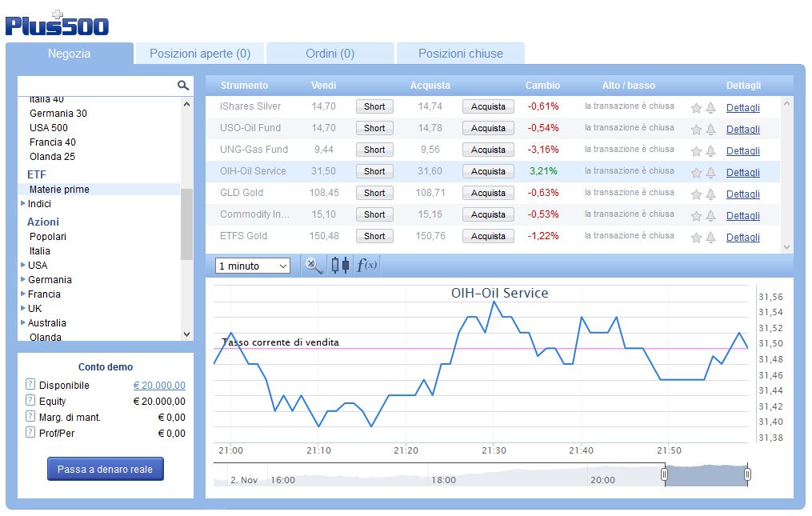This screenshot has width=812, height=516.
Task: Click alert bell for USO-Oil Fund
Action: click(710, 130)
